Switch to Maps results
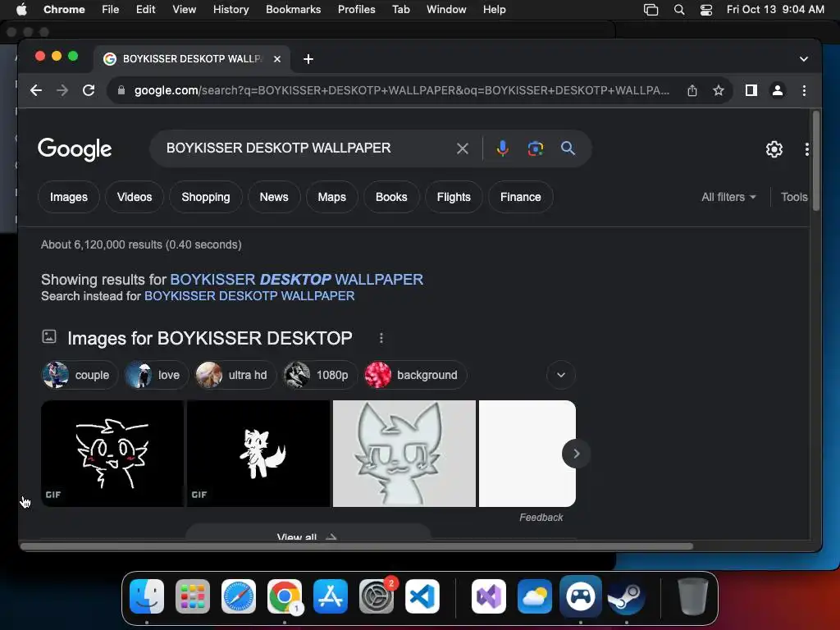The image size is (840, 630). coord(331,197)
